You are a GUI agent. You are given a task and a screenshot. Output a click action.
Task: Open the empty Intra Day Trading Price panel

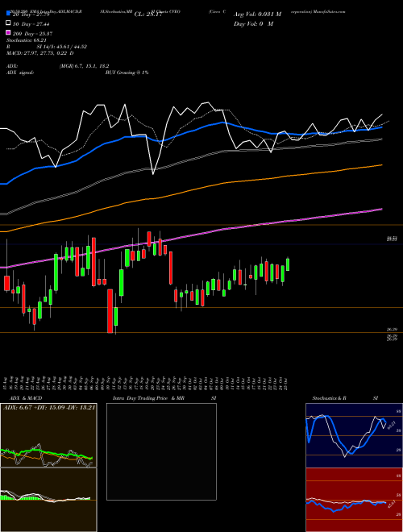pyautogui.click(x=161, y=451)
